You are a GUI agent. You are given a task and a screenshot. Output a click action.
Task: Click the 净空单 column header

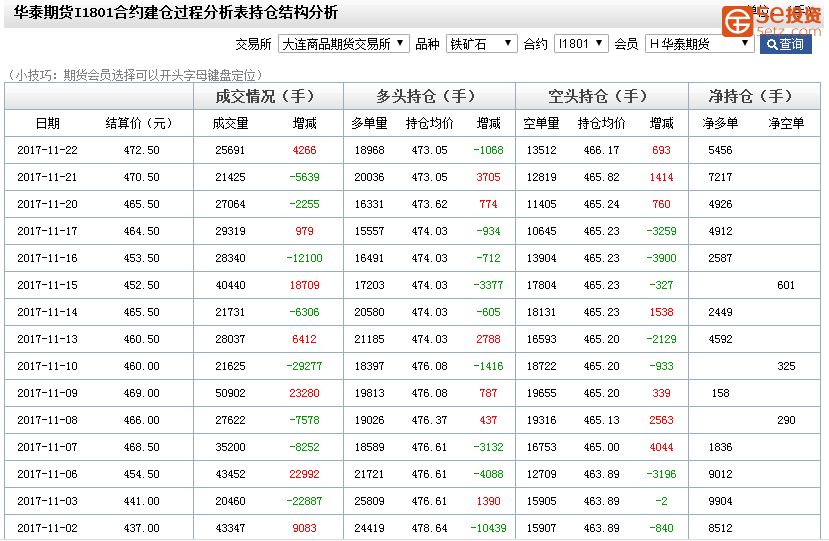click(x=786, y=123)
